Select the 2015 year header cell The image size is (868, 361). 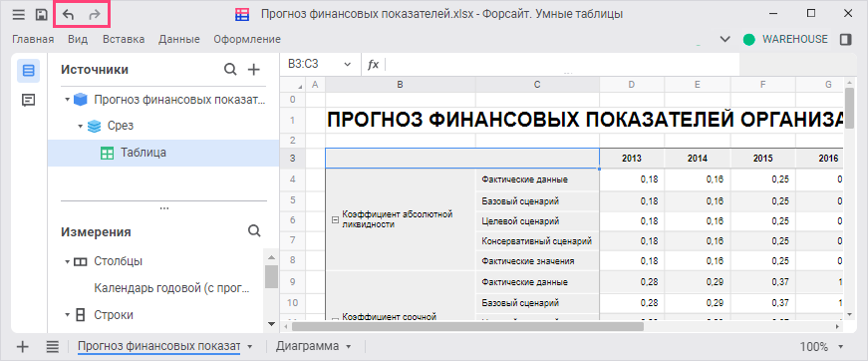pyautogui.click(x=762, y=159)
